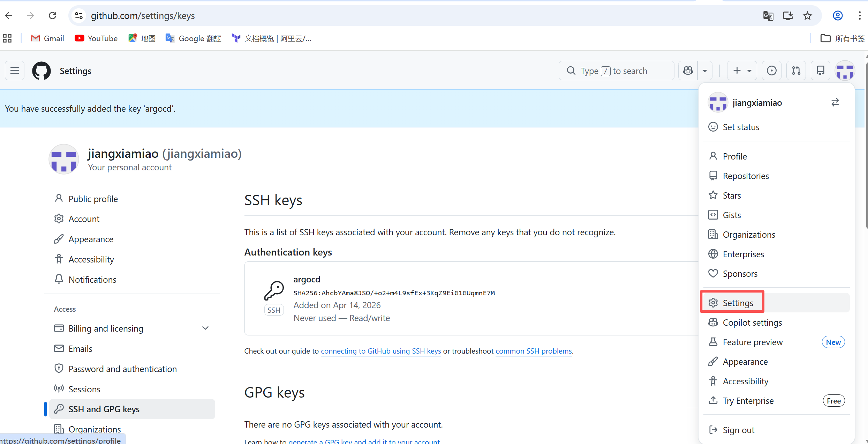868x444 pixels.
Task: Click the GitHub Octocat logo
Action: point(41,71)
